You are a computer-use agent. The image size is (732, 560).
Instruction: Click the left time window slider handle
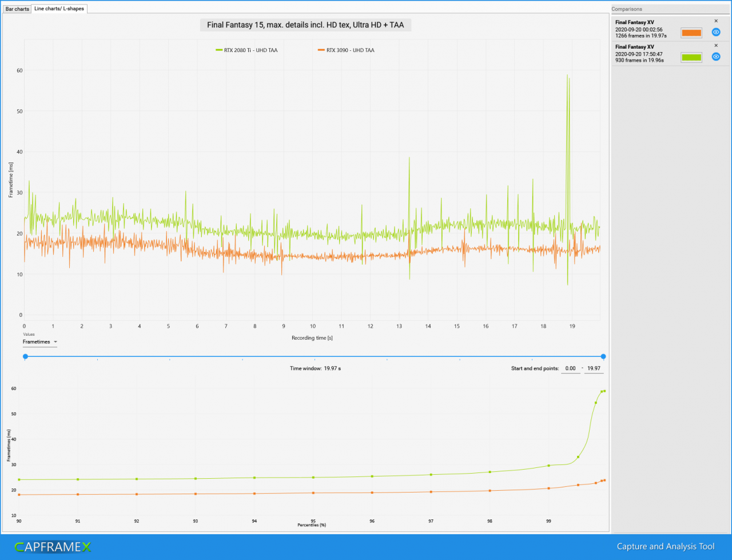[x=25, y=356]
